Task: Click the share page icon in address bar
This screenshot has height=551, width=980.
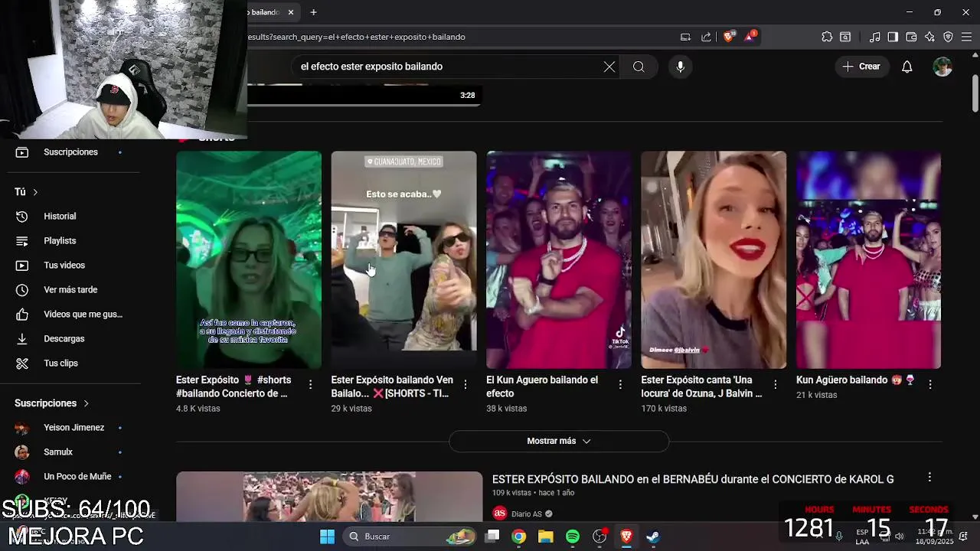Action: coord(706,37)
